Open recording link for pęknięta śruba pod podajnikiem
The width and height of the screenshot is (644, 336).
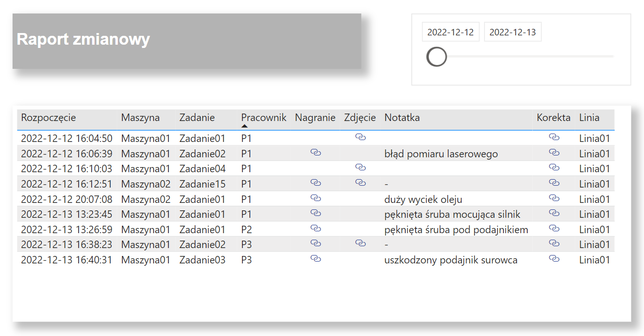315,228
